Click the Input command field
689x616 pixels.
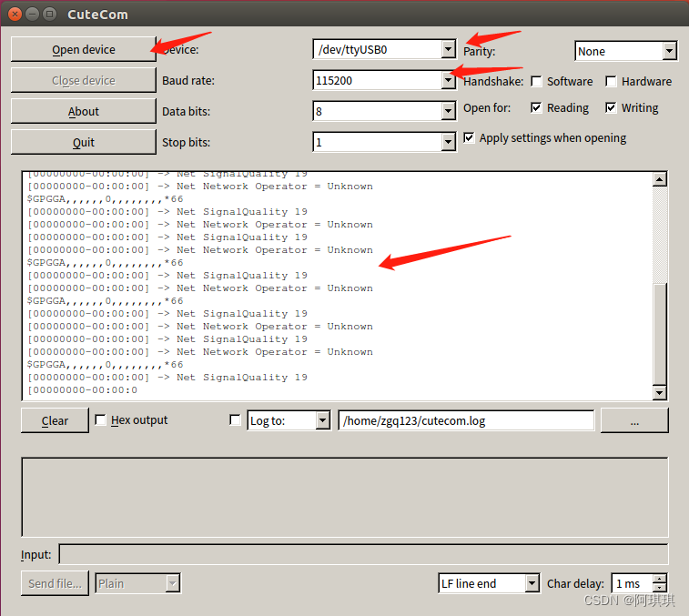363,554
